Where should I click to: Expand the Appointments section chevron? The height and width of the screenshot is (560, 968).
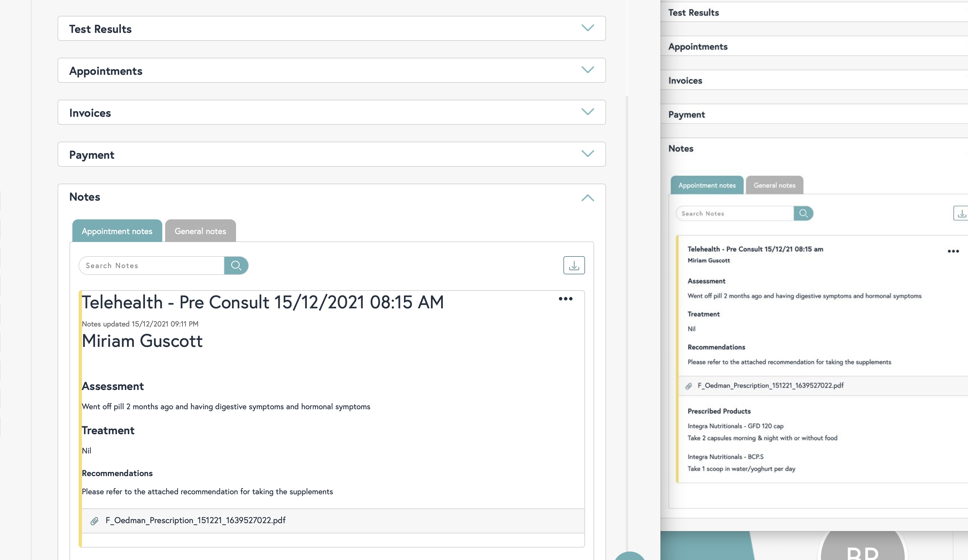(587, 70)
